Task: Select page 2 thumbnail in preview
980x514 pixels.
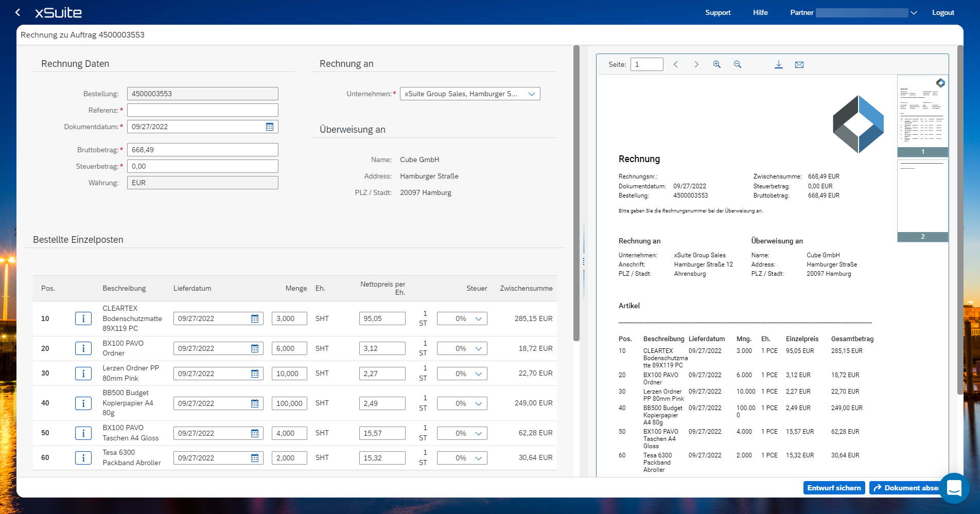Action: (x=922, y=200)
